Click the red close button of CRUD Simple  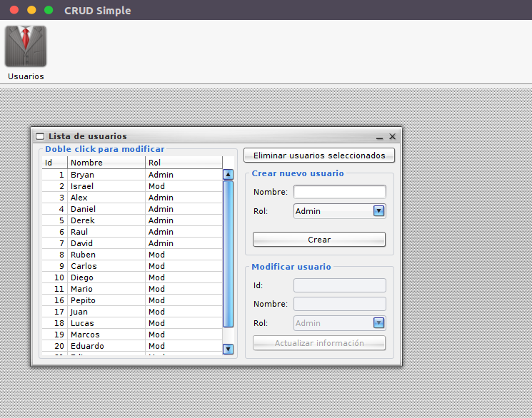point(14,10)
